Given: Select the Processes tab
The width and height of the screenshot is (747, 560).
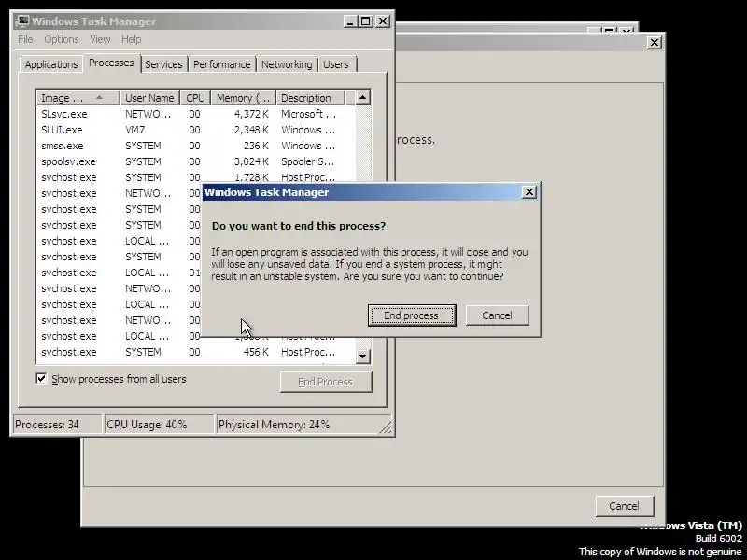Looking at the screenshot, I should point(111,63).
